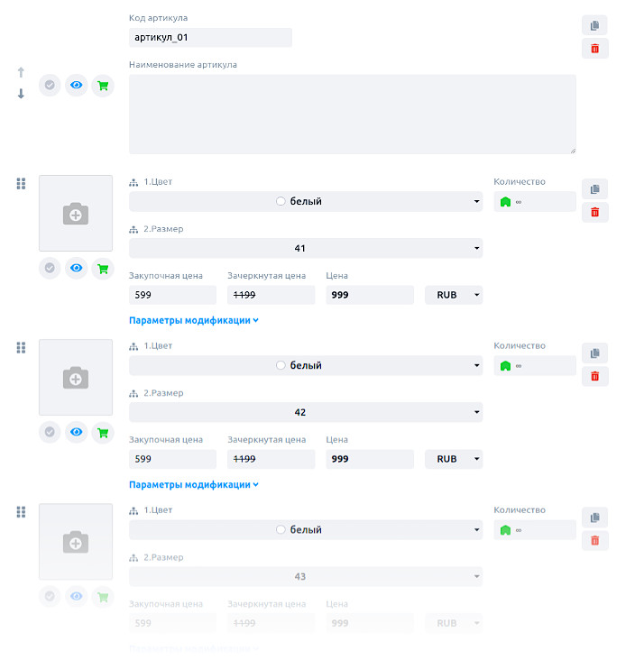This screenshot has height=660, width=644.
Task: Toggle the checkmark under the size 42 photo
Action: (x=51, y=432)
